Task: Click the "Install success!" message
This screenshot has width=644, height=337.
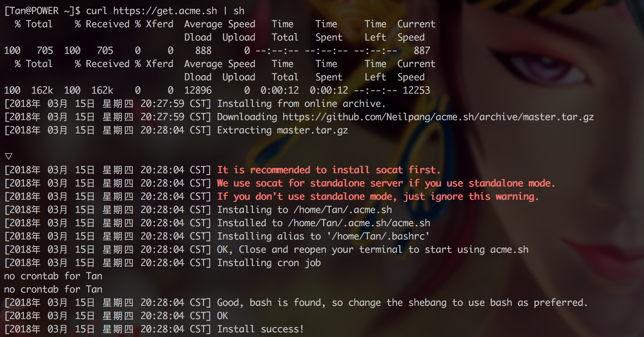Action: [x=260, y=329]
